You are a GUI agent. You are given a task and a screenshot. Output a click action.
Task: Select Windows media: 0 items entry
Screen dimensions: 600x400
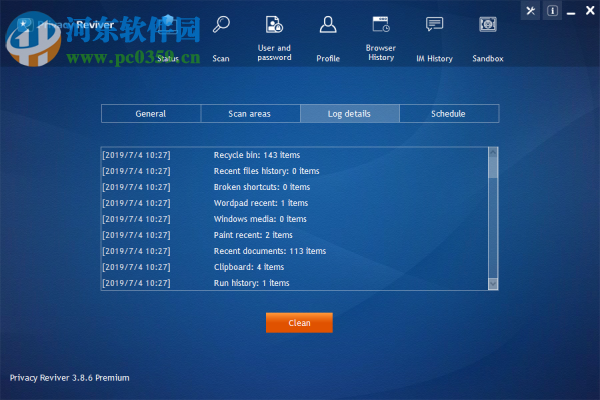pyautogui.click(x=295, y=219)
